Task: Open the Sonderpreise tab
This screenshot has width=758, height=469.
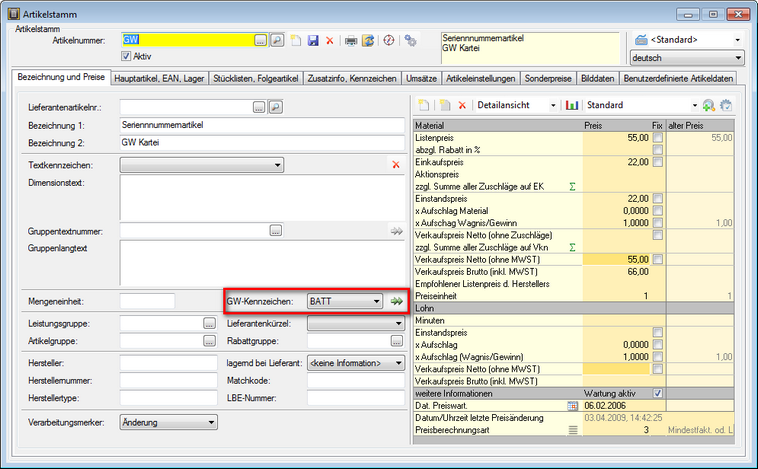Action: [548, 78]
